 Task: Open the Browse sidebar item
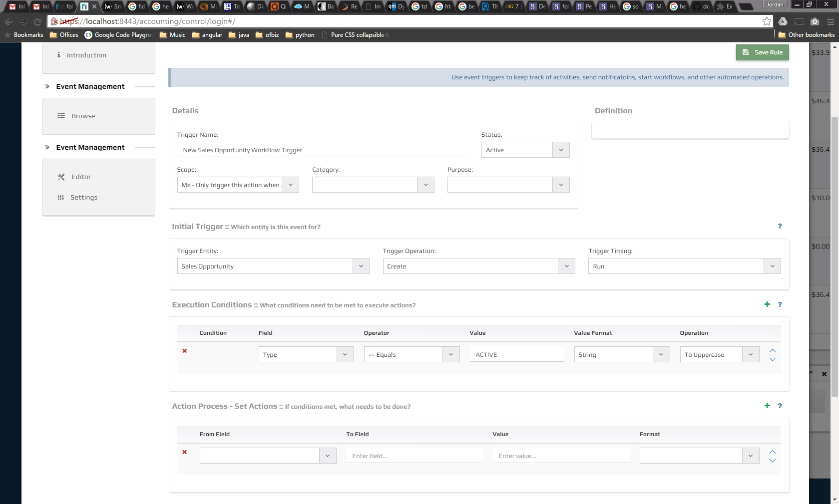[83, 116]
